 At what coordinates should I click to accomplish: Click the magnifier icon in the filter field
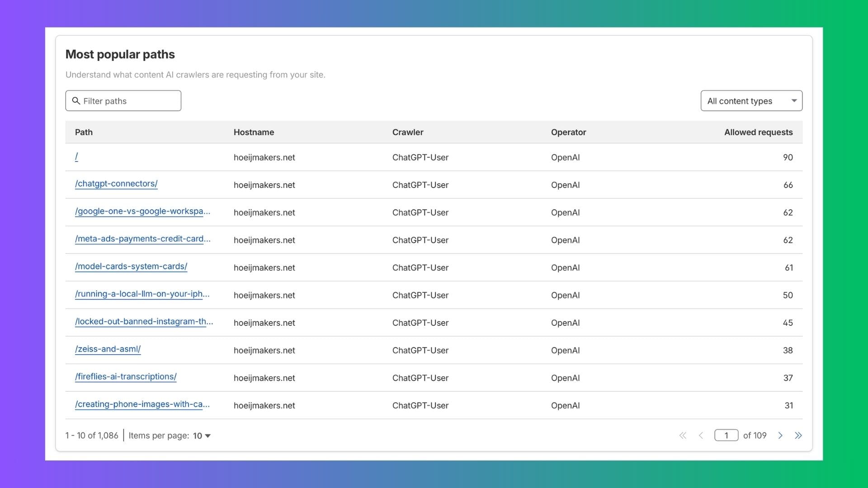76,101
